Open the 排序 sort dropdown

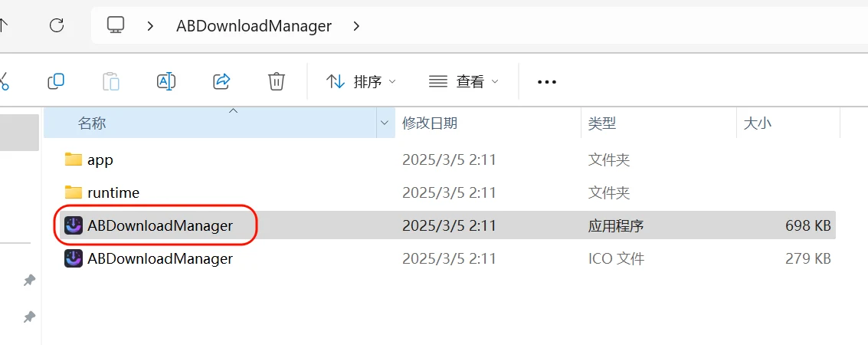coord(362,81)
